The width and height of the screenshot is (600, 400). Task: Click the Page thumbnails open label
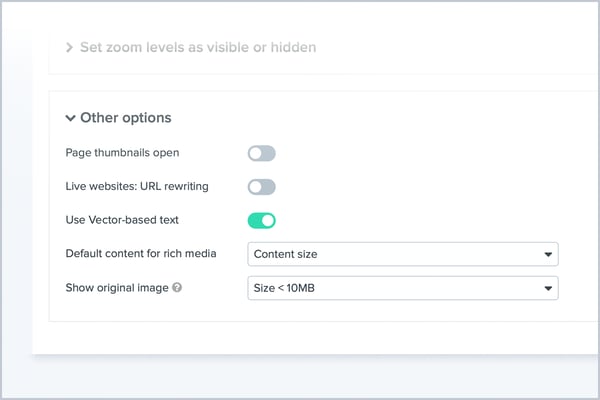tap(122, 153)
